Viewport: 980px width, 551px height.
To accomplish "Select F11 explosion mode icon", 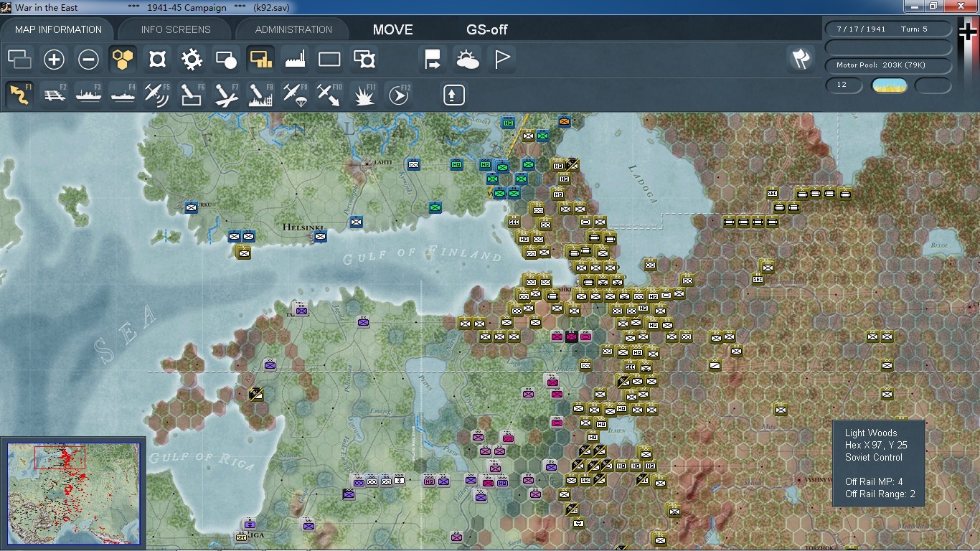I will (x=364, y=95).
